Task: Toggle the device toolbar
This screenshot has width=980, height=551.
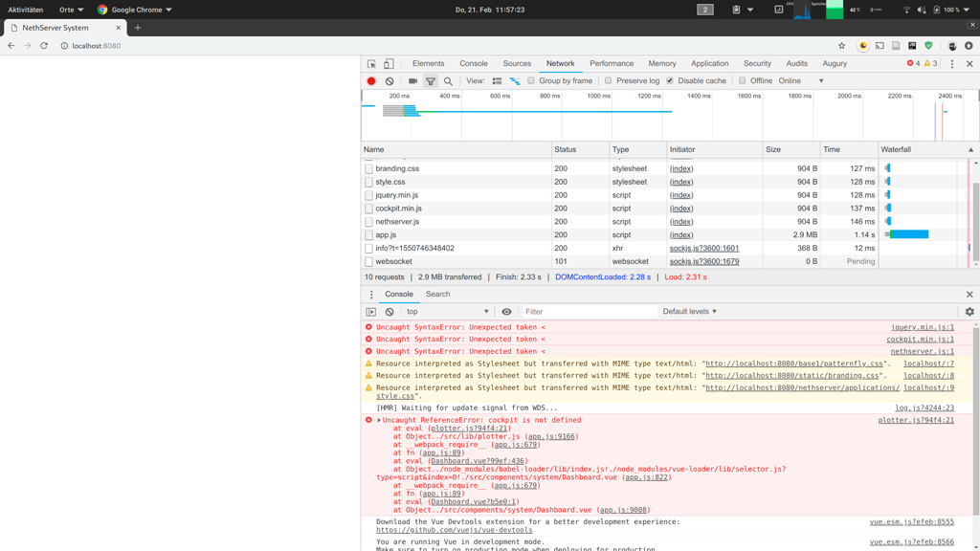Action: point(389,63)
